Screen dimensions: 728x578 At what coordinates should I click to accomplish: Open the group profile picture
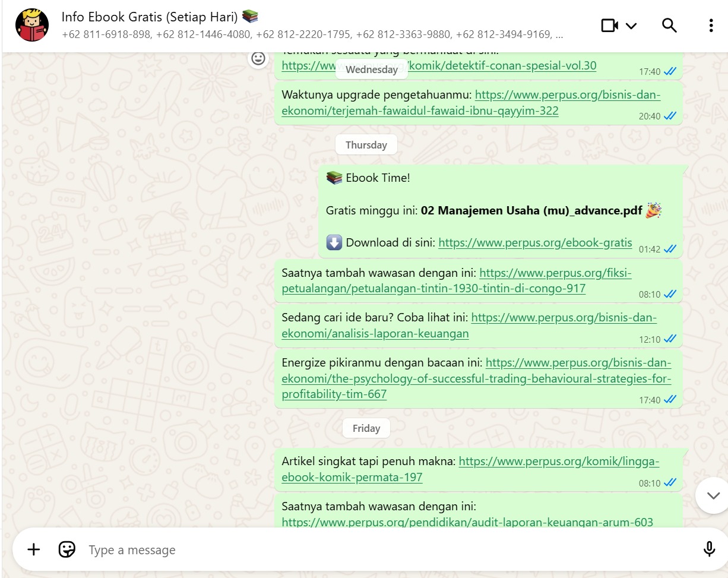click(x=32, y=25)
